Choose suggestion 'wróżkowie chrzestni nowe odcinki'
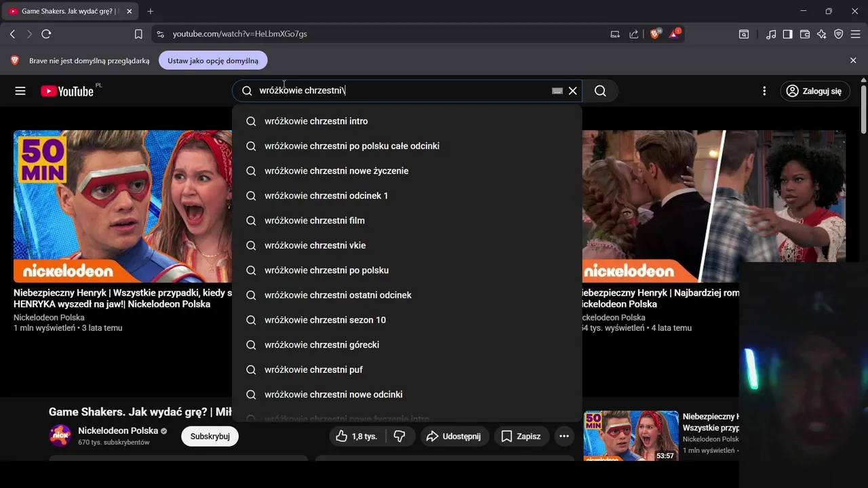Screen dimensions: 868x488 [407, 394]
